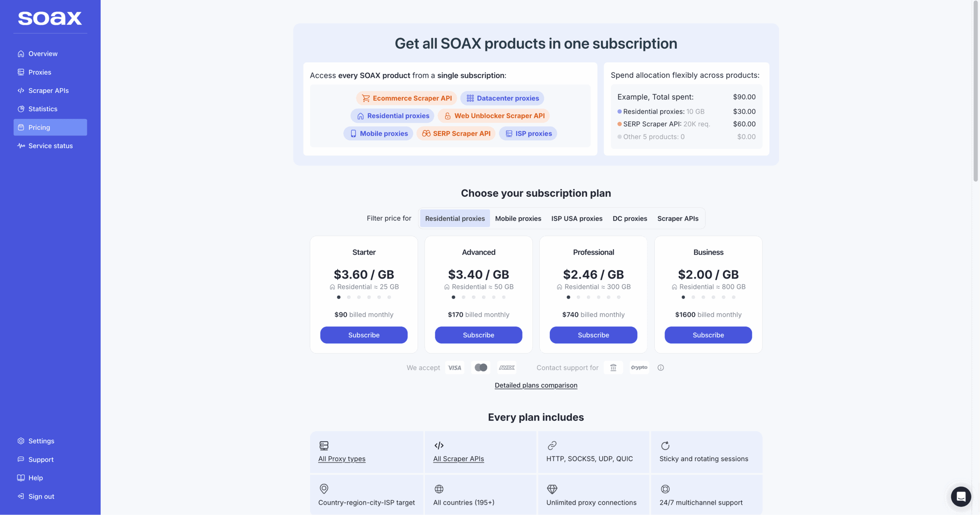Click the All countries globe icon

439,489
